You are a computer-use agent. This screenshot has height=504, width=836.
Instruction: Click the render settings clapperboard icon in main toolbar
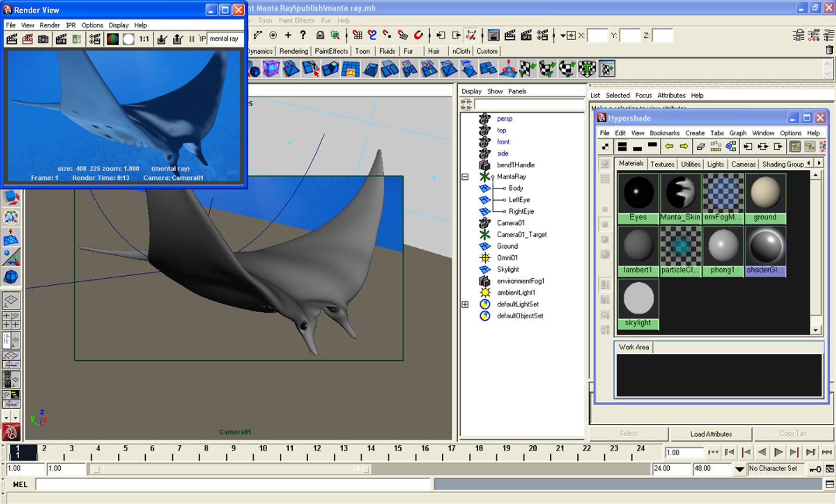pos(542,35)
